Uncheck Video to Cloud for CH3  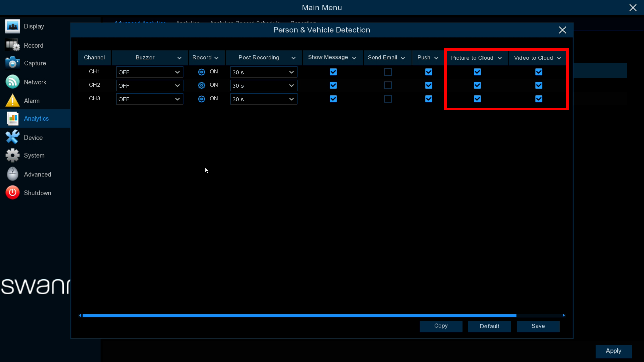539,99
